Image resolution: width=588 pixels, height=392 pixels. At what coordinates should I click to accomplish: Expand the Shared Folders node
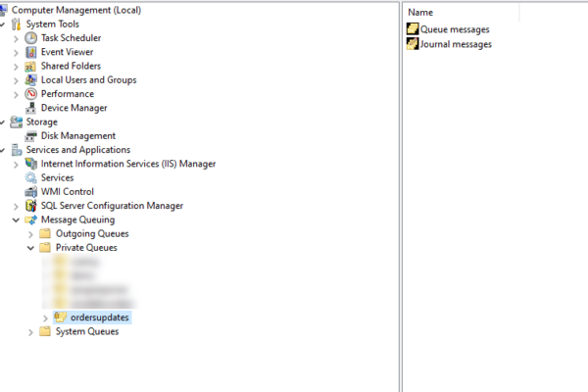coord(16,67)
